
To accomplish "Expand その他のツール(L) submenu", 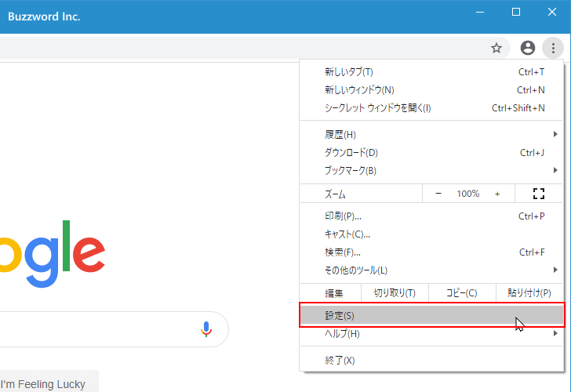I will [431, 270].
